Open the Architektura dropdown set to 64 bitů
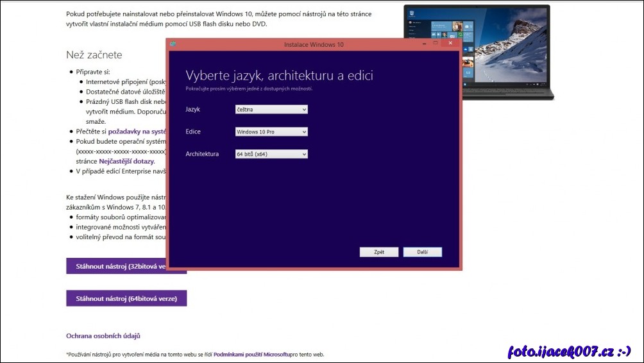This screenshot has width=644, height=363. (271, 155)
